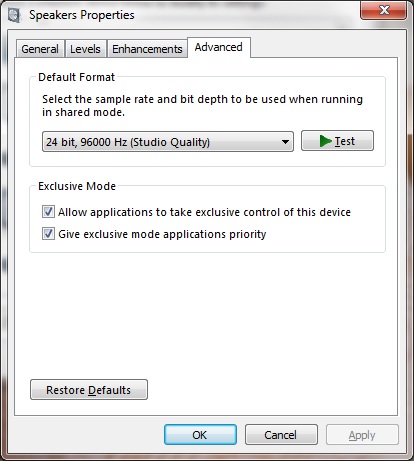Click the speaker icon in title bar
The height and width of the screenshot is (461, 414).
(14, 15)
